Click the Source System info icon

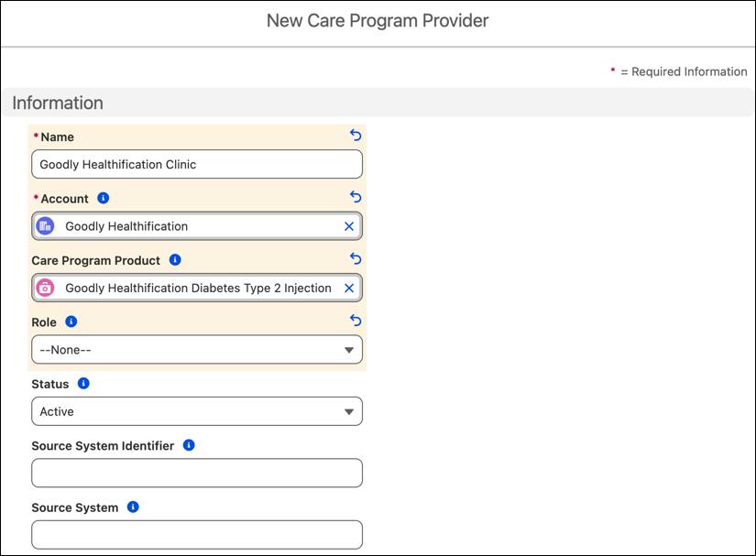pyautogui.click(x=134, y=507)
